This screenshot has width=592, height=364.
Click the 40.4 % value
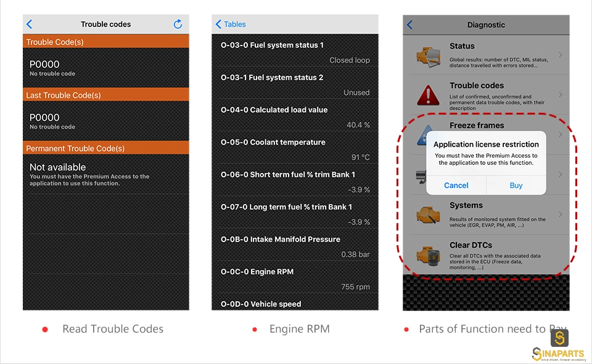(x=358, y=125)
